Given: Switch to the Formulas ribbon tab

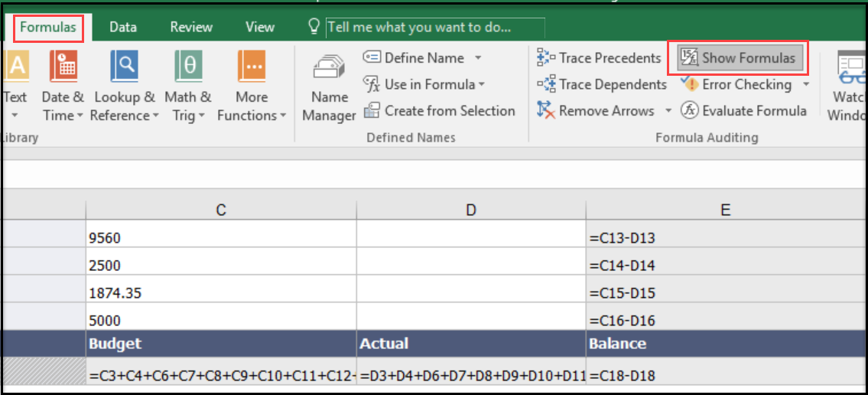Looking at the screenshot, I should pos(48,27).
